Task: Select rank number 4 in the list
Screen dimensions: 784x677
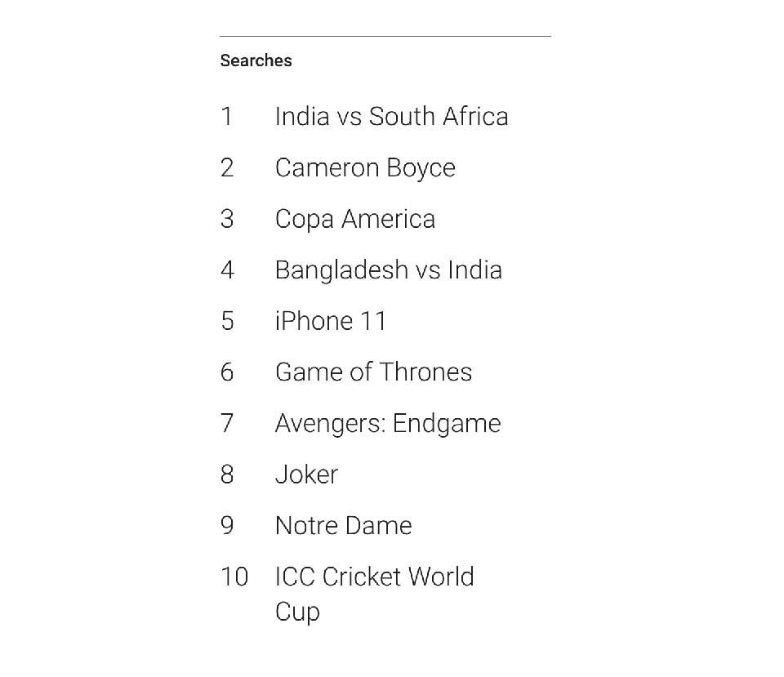Action: click(227, 270)
